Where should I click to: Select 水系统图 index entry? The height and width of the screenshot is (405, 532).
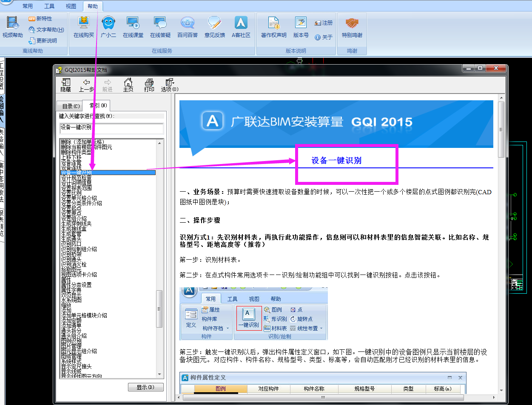(x=71, y=300)
